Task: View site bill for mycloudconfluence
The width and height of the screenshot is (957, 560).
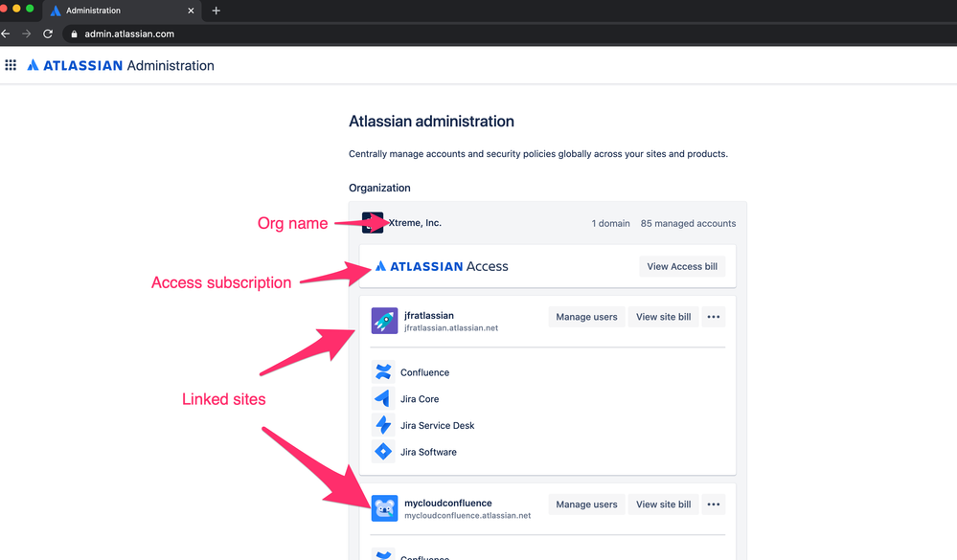Action: [664, 504]
